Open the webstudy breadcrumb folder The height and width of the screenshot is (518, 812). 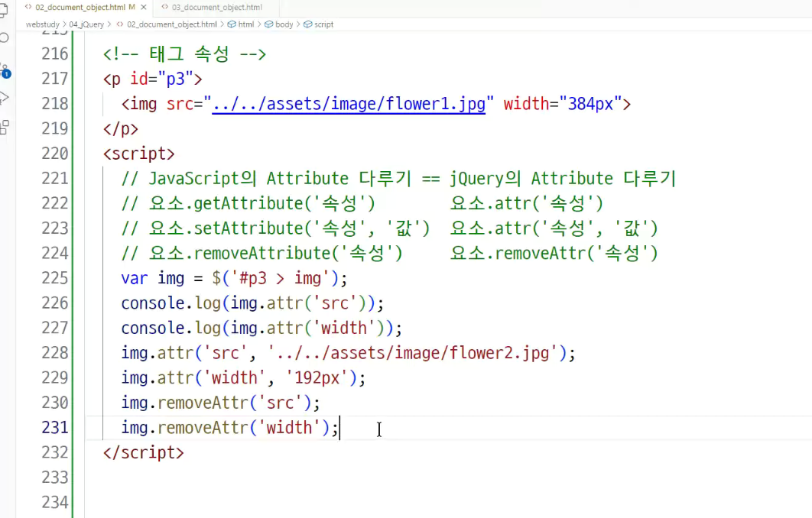coord(43,24)
